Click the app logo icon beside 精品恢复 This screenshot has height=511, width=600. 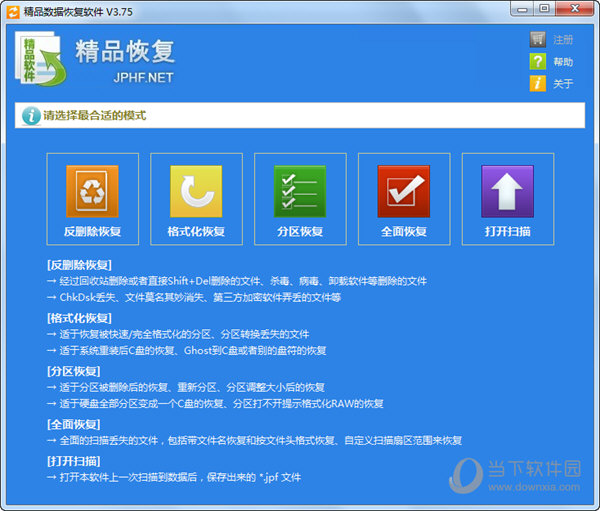[x=41, y=58]
